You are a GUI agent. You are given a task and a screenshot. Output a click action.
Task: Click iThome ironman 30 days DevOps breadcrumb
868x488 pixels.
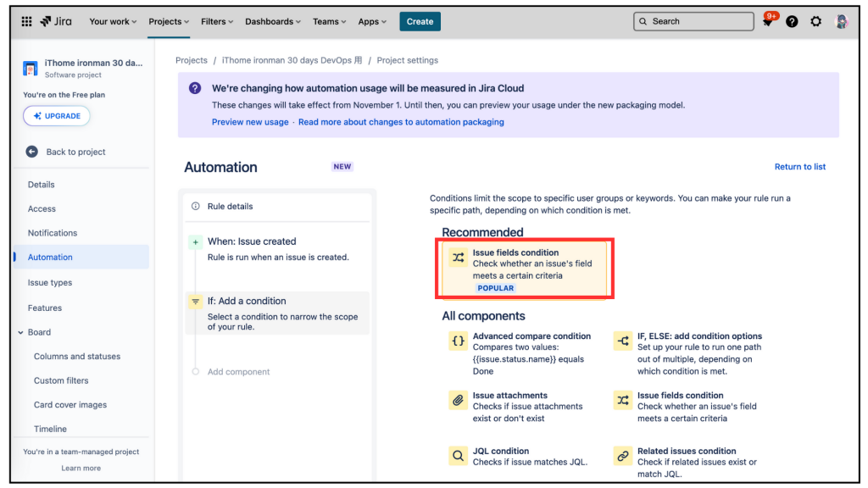pyautogui.click(x=292, y=60)
